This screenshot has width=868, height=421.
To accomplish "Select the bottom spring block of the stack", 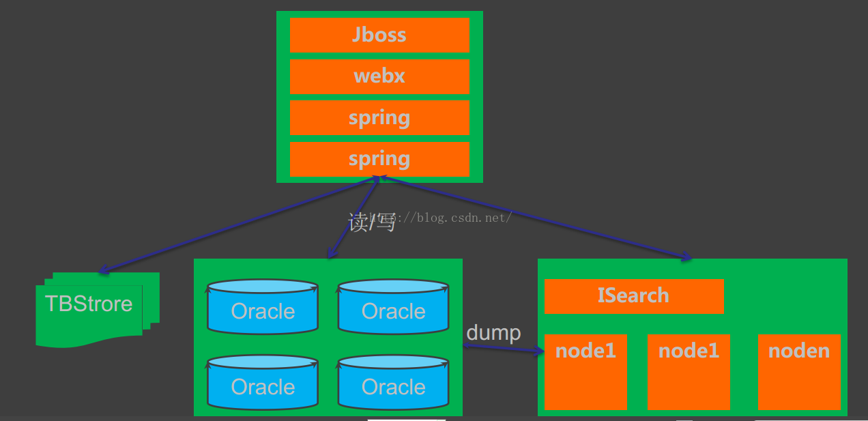I will pyautogui.click(x=379, y=159).
